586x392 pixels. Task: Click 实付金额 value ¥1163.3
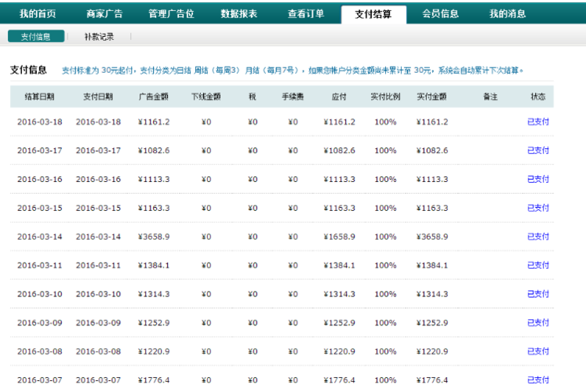[x=432, y=208]
